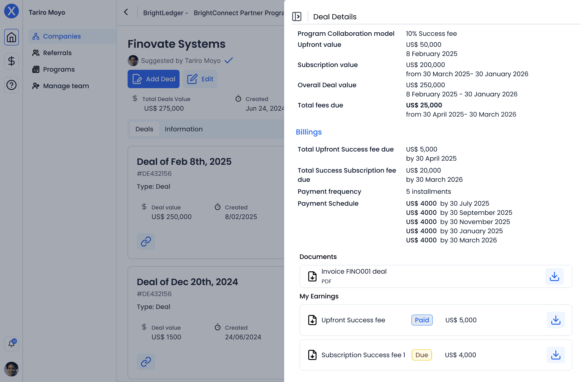The image size is (588, 382).
Task: Download the Subscription Success fee 1 document
Action: point(555,355)
